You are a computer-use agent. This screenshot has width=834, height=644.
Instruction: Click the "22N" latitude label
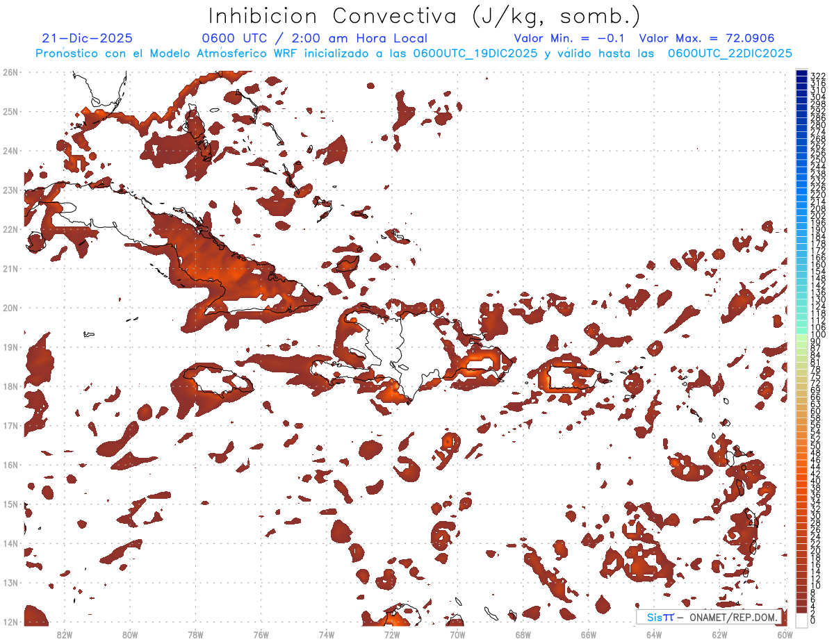pyautogui.click(x=10, y=229)
